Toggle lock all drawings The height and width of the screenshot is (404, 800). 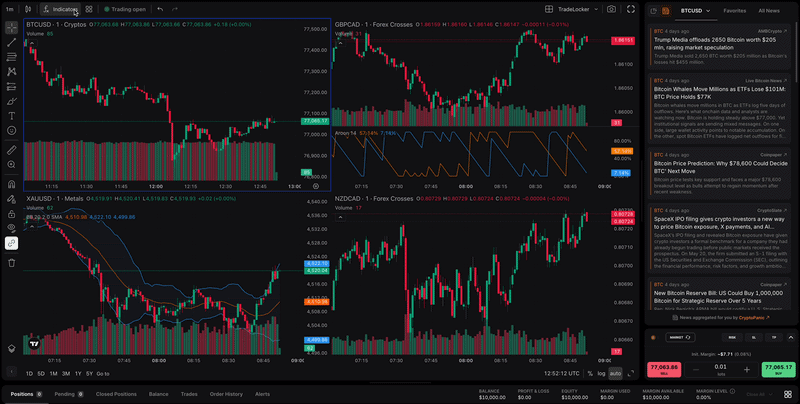[12, 214]
